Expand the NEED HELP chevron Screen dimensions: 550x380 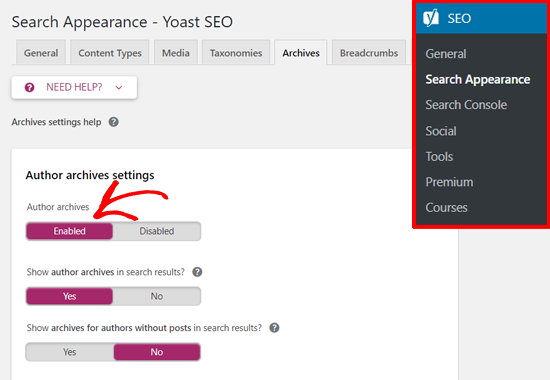point(119,88)
